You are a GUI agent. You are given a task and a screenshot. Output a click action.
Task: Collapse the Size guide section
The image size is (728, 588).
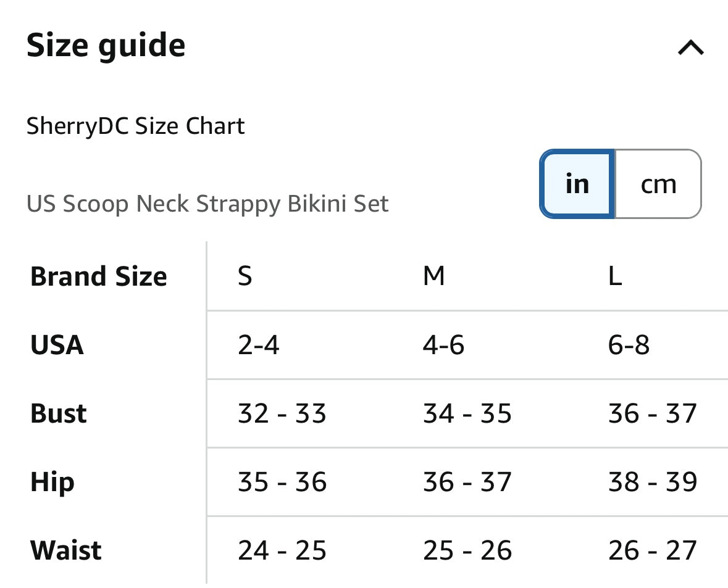click(x=690, y=48)
